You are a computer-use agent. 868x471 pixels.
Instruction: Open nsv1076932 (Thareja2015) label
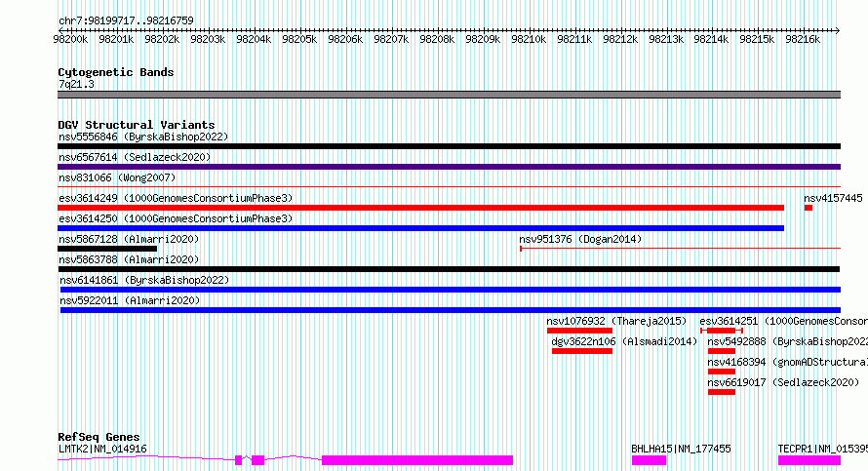point(616,321)
